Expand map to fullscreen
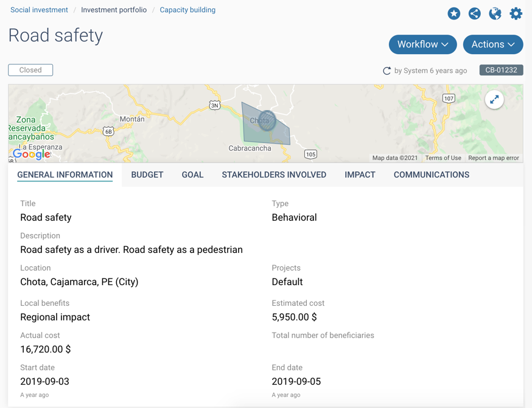 coord(494,100)
